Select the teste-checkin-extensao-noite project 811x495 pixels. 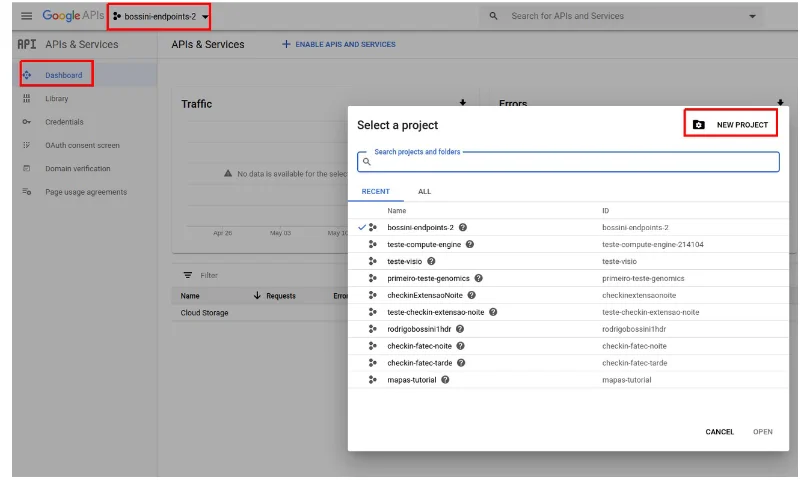[568, 312]
